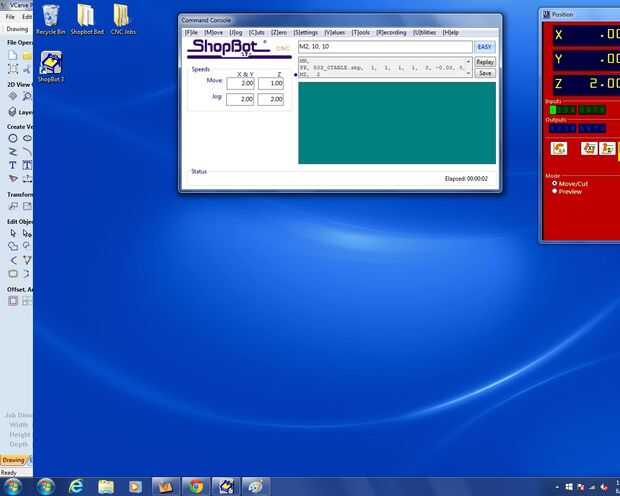Viewport: 620px width, 496px height.
Task: Click command history scrollbar down arrow
Action: (468, 74)
